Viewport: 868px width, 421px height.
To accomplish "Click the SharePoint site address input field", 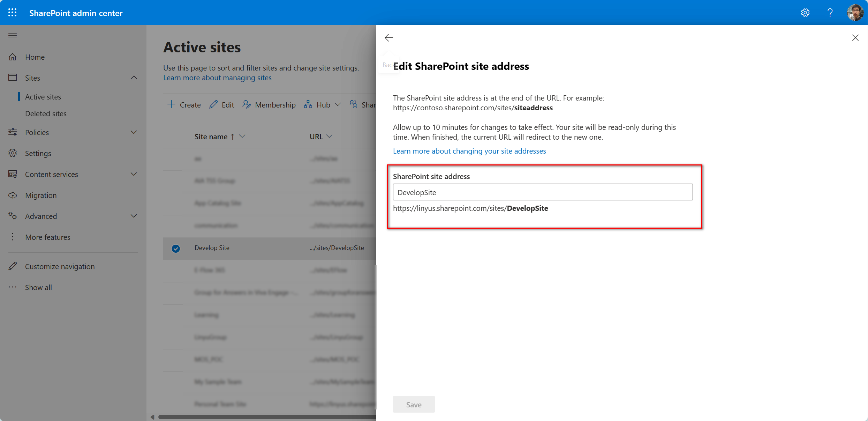I will pyautogui.click(x=543, y=192).
